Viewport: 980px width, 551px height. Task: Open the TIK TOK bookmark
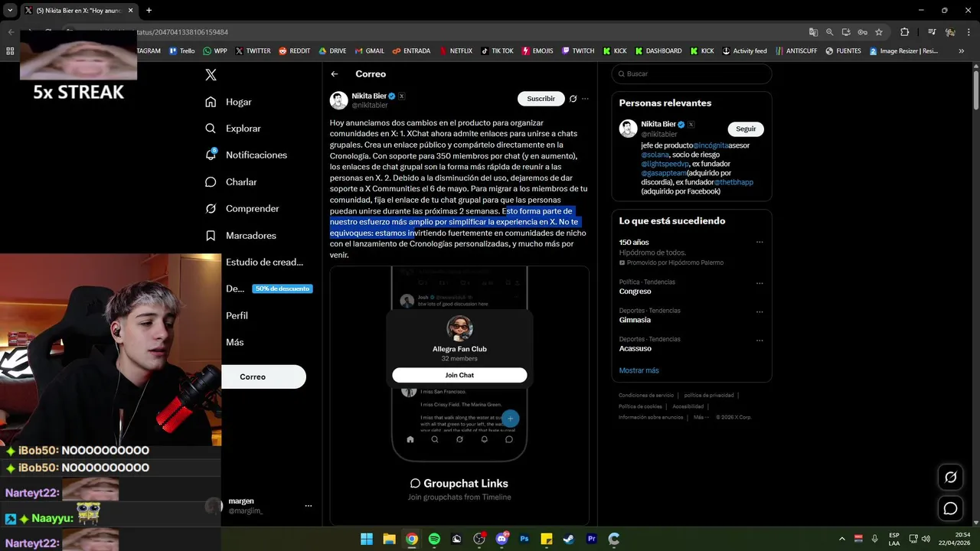(497, 51)
